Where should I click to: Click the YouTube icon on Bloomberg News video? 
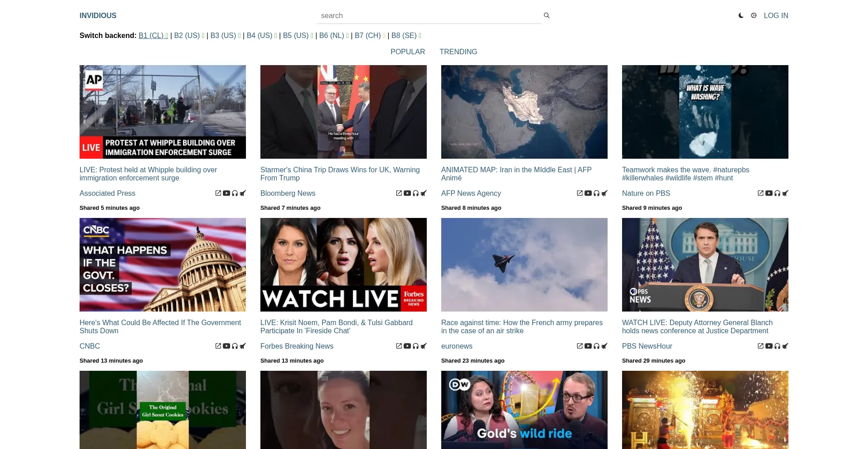coord(407,193)
